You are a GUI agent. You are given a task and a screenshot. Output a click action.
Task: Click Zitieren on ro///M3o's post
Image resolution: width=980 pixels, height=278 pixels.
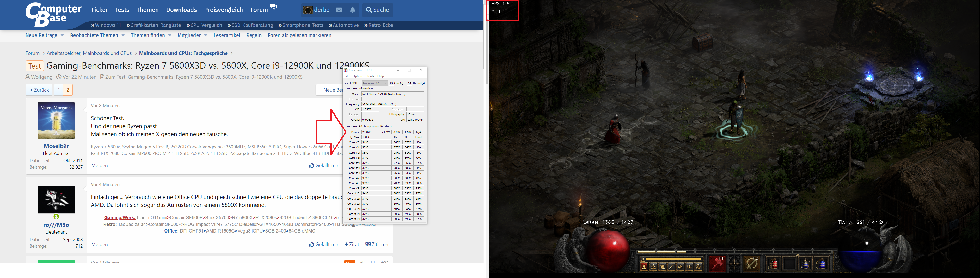coord(377,245)
